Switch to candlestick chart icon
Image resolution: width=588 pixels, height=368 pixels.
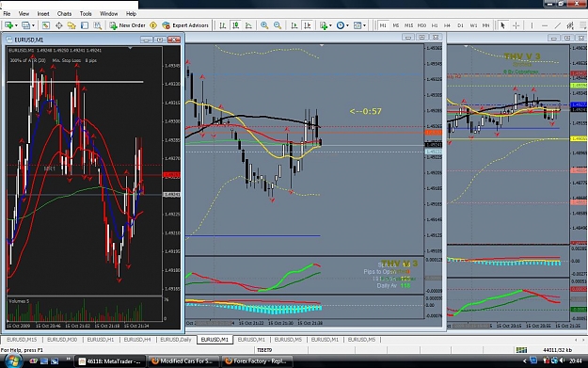point(236,25)
